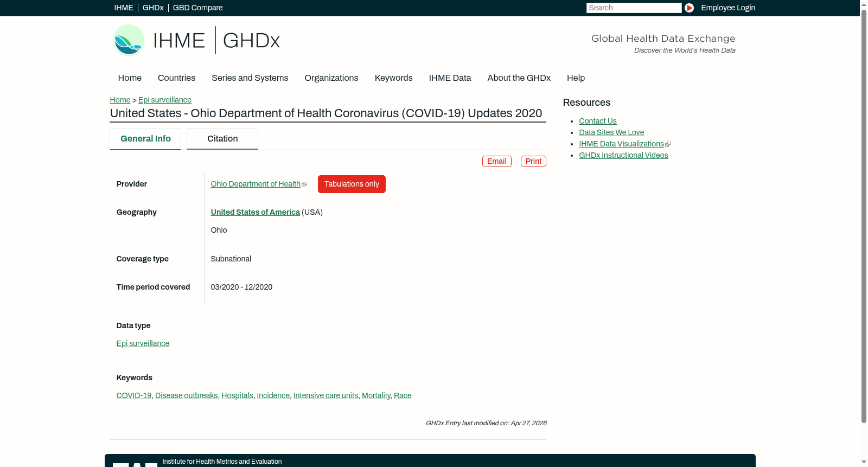Screen dimensions: 868x467
Task: Click the Global Health Data Exchange tagline
Action: point(663,39)
